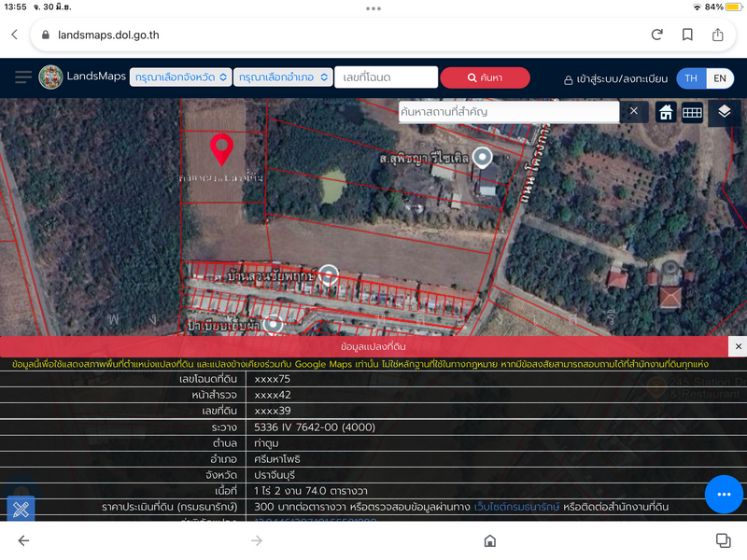Switch language to TH

click(691, 78)
